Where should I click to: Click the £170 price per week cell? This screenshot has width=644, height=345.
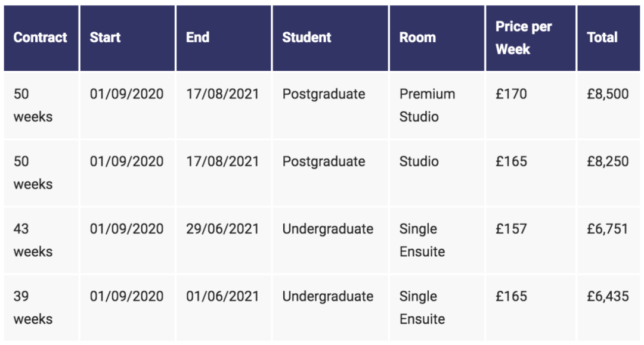(531, 105)
